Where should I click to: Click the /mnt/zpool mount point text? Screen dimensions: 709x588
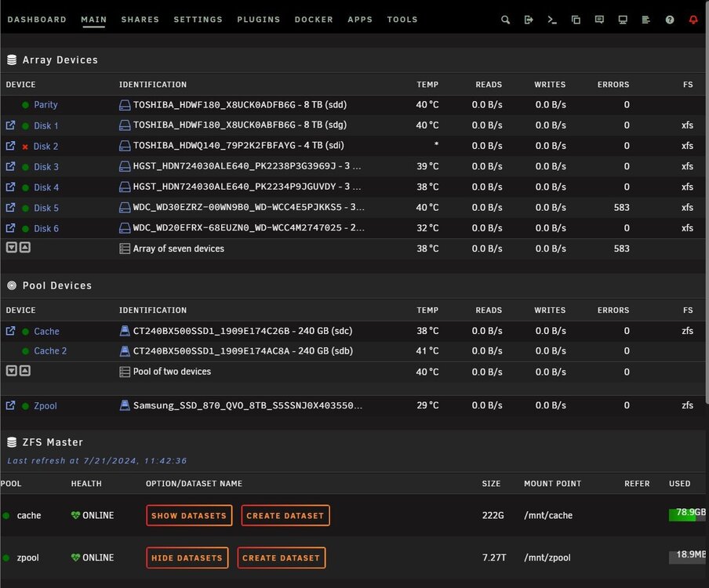(547, 557)
